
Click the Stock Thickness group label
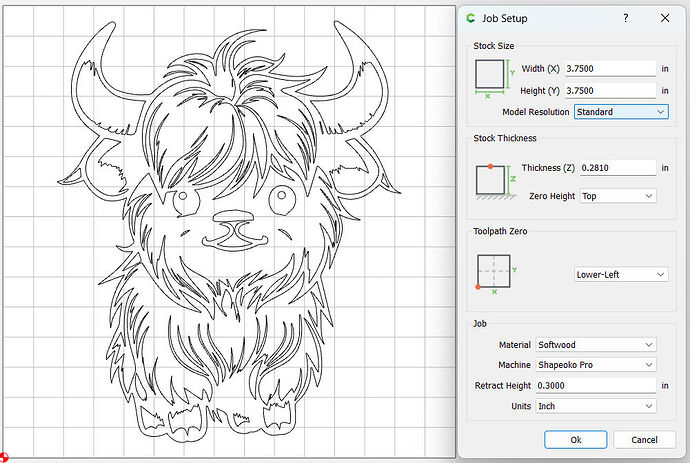point(505,138)
